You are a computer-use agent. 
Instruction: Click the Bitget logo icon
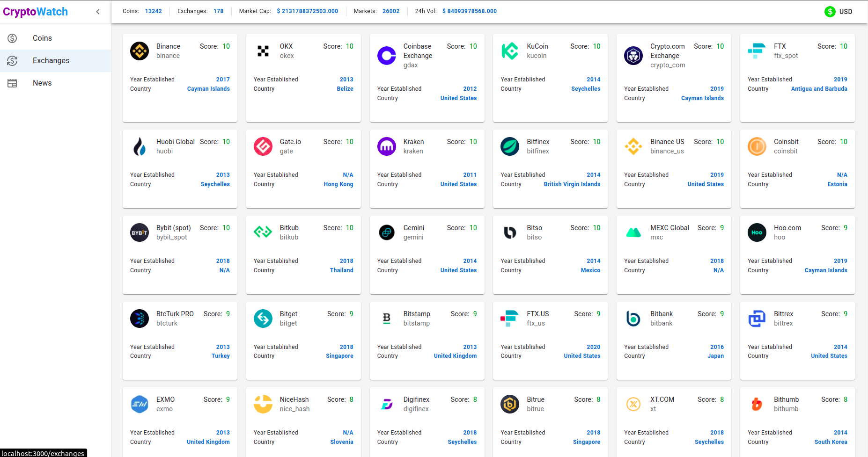tap(263, 319)
